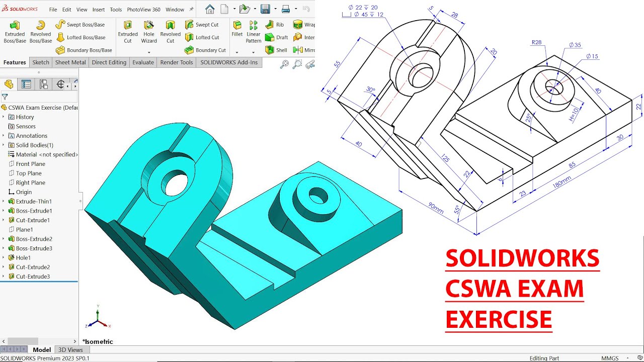Select the Lofted Cut tool
This screenshot has height=362, width=644.
tap(202, 37)
